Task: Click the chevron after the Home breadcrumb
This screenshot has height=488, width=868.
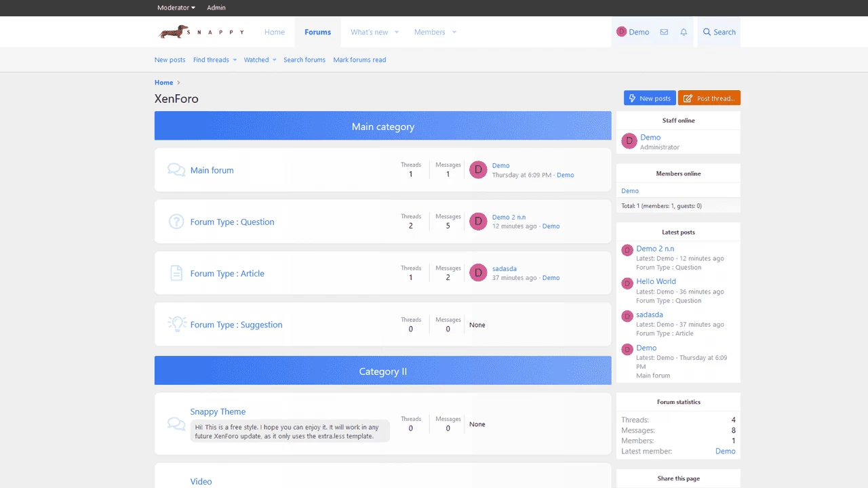Action: (x=179, y=83)
